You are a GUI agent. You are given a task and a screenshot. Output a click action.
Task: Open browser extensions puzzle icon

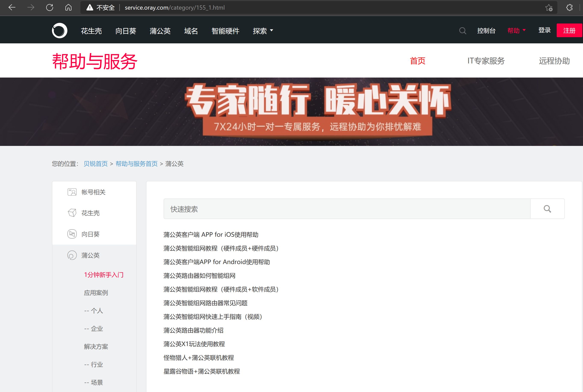click(569, 7)
